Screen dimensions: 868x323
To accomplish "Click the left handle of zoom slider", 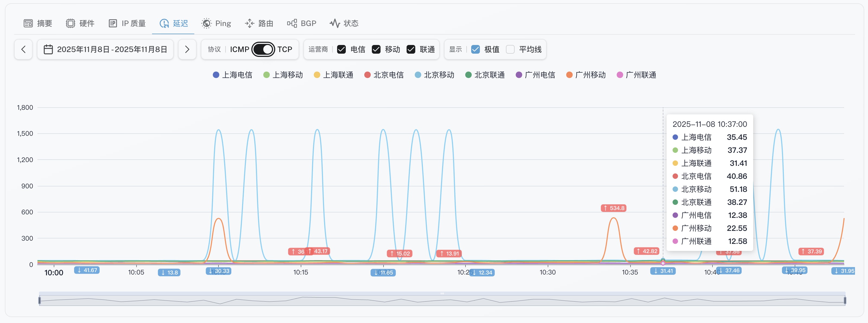I will [40, 300].
